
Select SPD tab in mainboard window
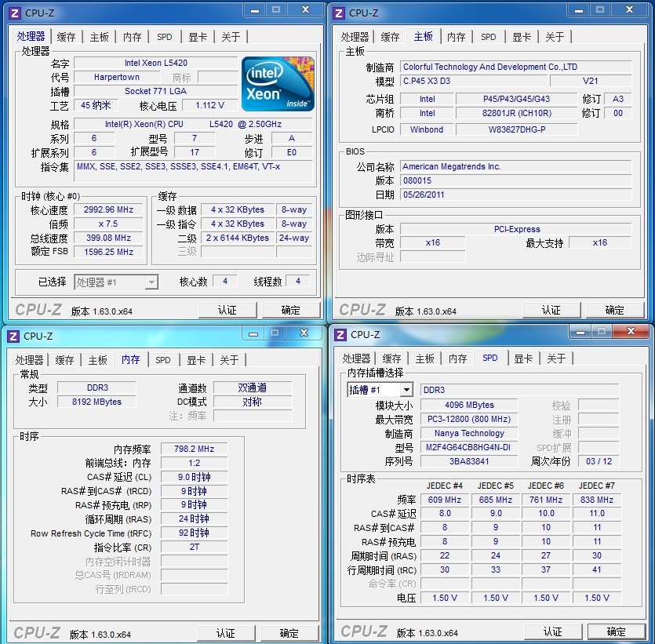click(x=489, y=37)
